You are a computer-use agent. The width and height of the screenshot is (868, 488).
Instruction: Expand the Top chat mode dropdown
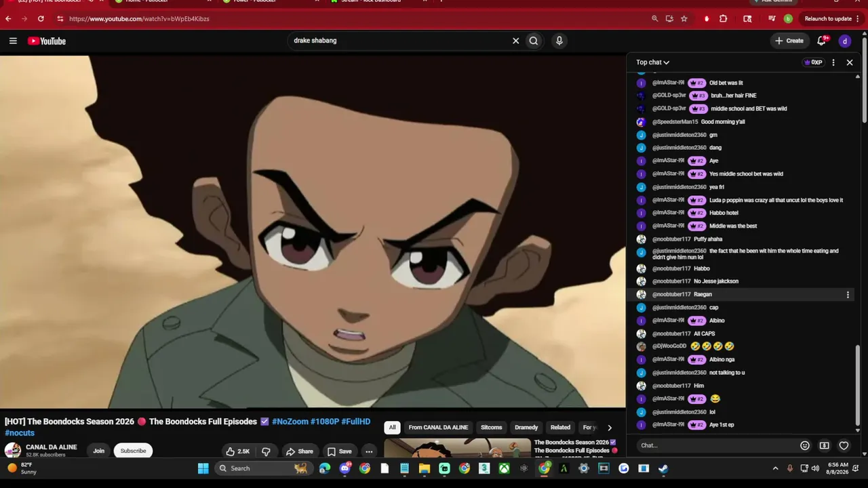tap(652, 62)
